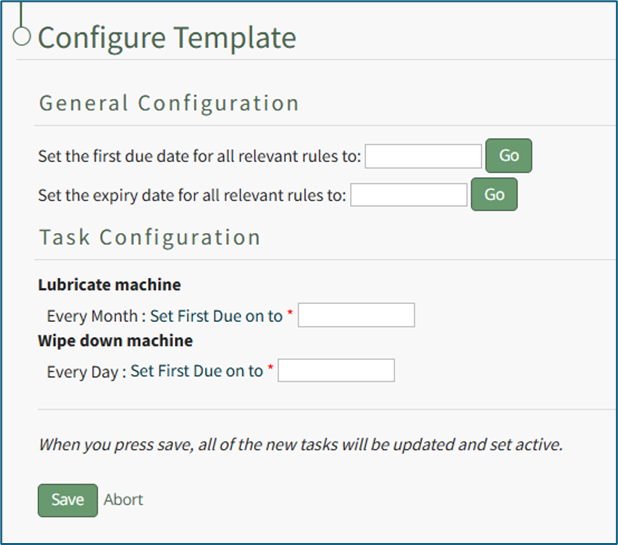Click the red asterisk on the Every Day row
This screenshot has width=618, height=545.
click(271, 371)
